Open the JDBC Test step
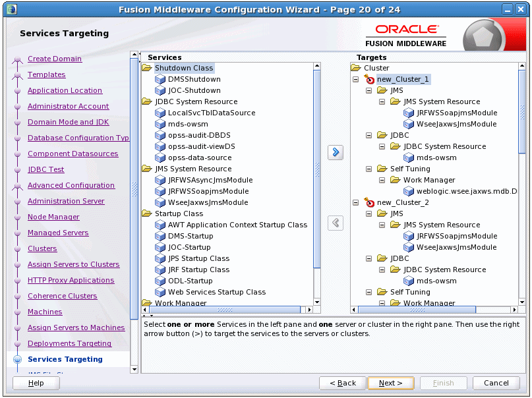 click(x=45, y=169)
